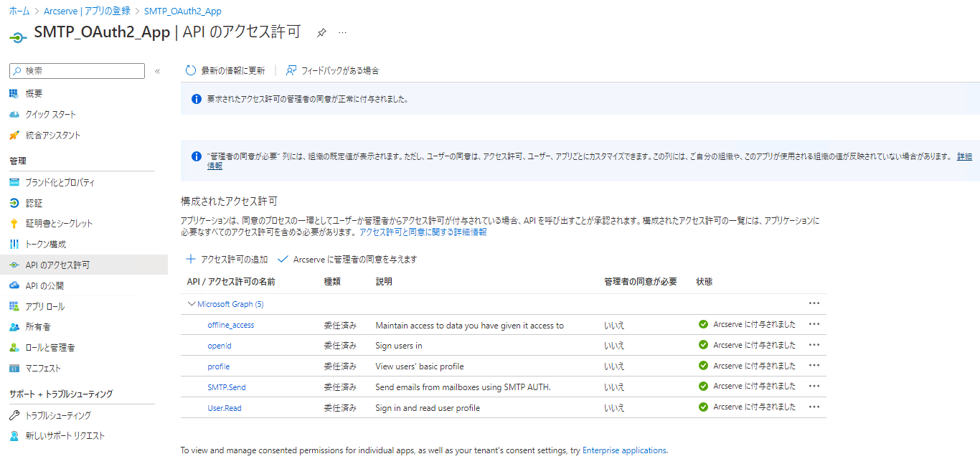Open the SMTP.Send permission link
The image size is (980, 464).
[x=227, y=387]
